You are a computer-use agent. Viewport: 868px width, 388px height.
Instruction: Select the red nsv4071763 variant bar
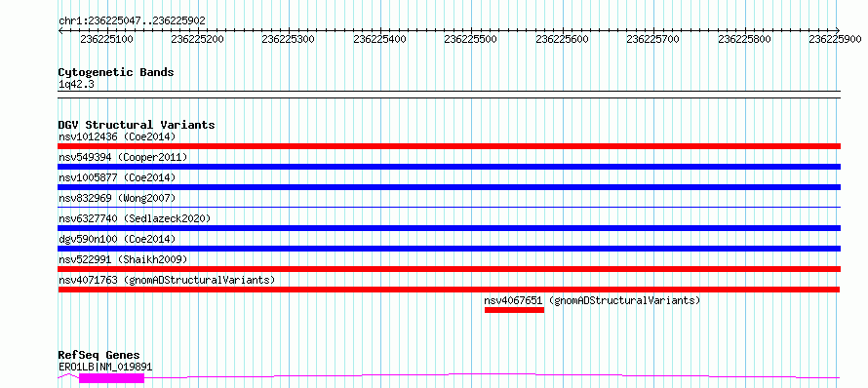click(449, 290)
